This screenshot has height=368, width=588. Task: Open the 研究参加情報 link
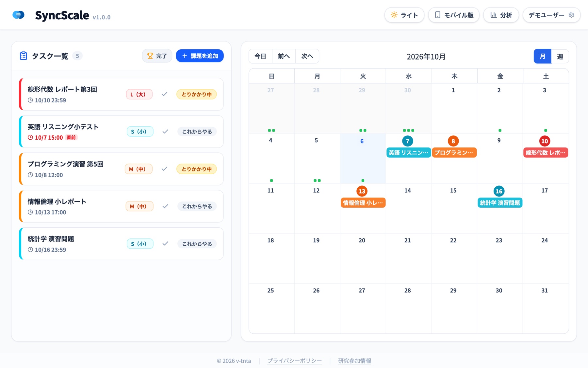(355, 361)
